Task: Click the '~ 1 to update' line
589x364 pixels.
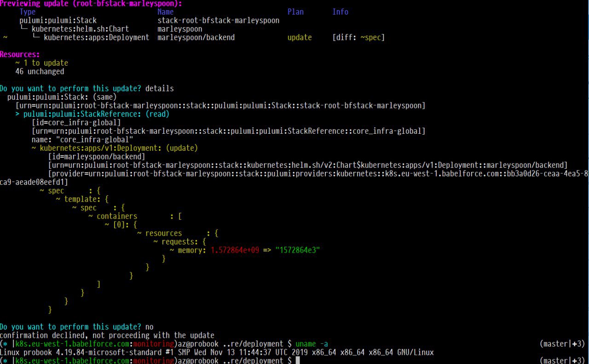Action: [x=42, y=63]
